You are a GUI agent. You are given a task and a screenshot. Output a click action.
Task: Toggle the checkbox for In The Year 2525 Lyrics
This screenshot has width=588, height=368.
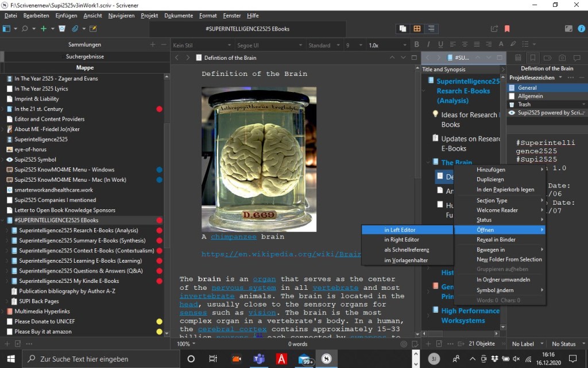coord(9,89)
